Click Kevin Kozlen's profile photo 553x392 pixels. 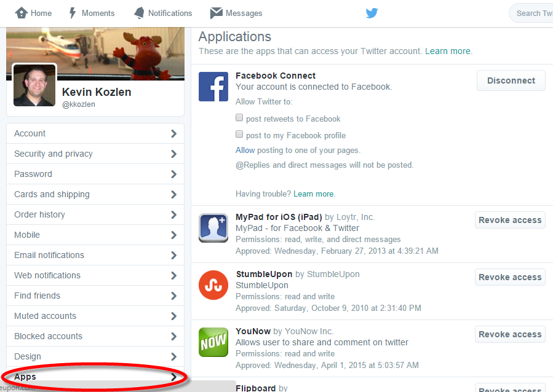click(34, 85)
